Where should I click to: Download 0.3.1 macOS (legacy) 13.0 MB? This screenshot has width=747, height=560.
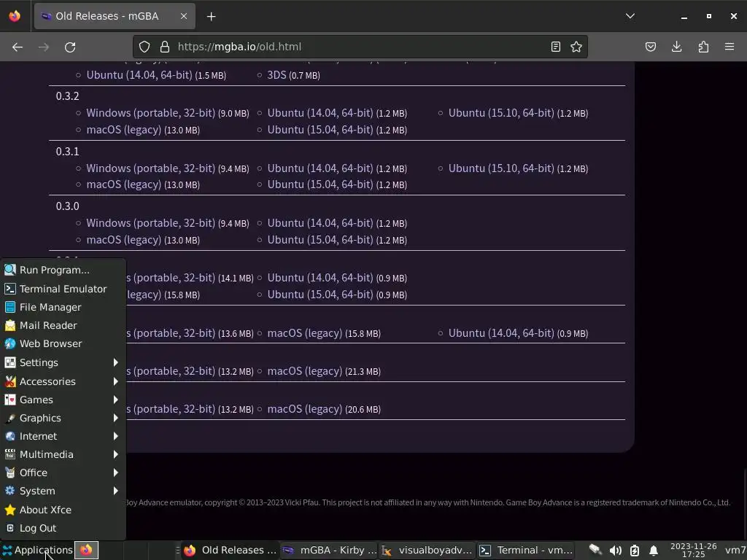click(x=123, y=184)
